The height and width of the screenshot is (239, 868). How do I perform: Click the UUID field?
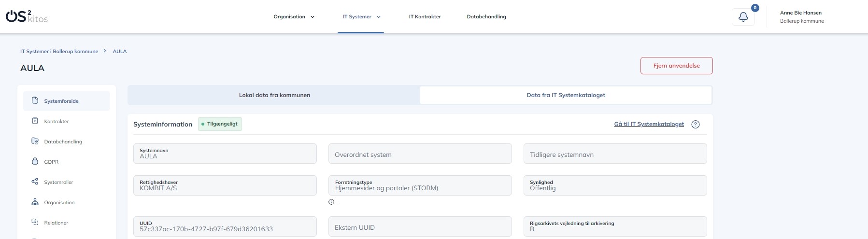coord(225,226)
